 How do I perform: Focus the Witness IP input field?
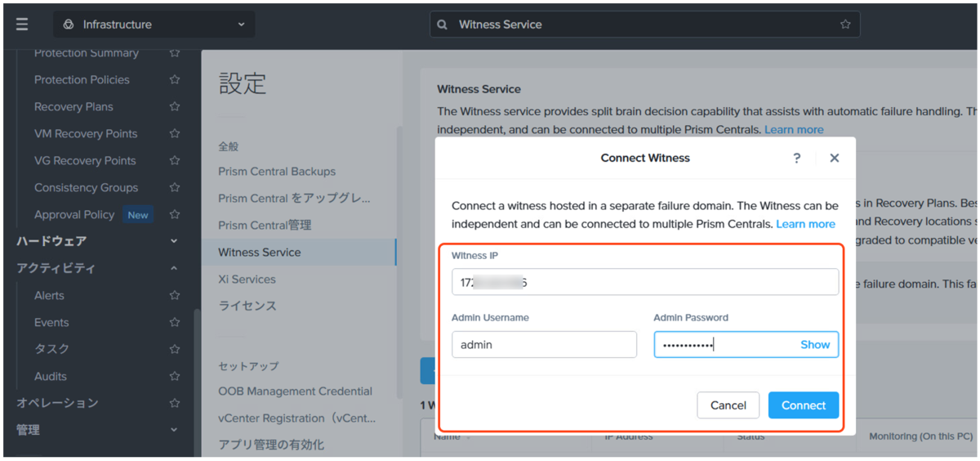645,282
